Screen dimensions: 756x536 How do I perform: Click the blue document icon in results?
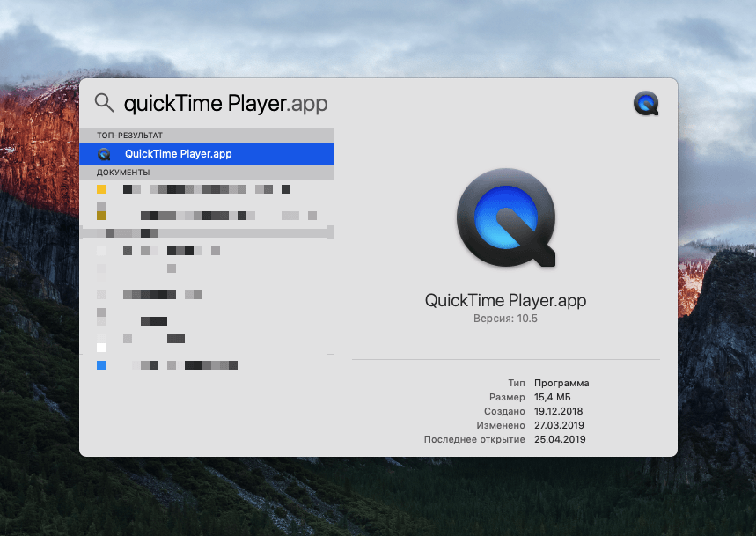click(101, 365)
